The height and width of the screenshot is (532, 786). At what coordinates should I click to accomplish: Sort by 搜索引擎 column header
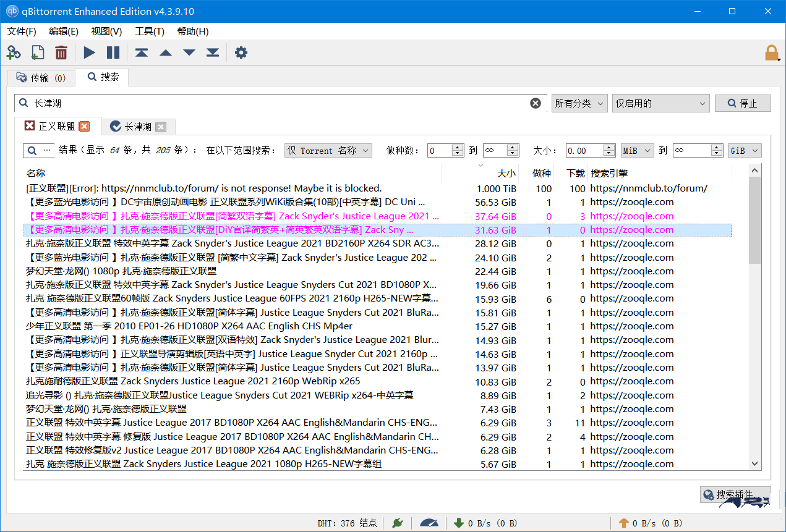[660, 173]
